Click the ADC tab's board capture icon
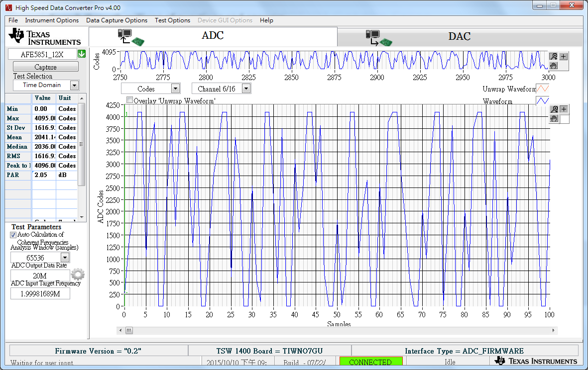 click(x=131, y=37)
